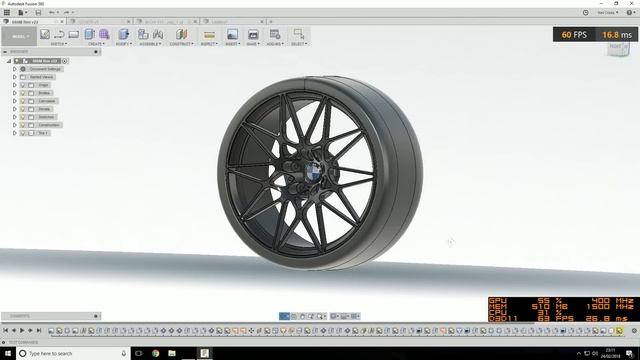
Task: Open the user account name dropdown
Action: (607, 13)
